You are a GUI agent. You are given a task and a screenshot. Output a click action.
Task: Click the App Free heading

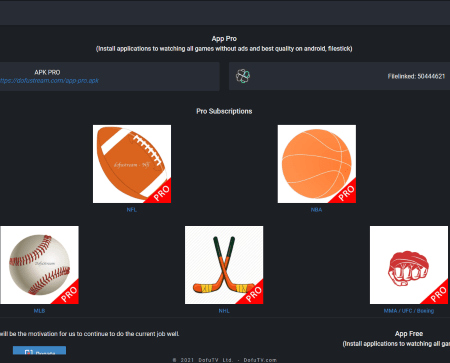[409, 334]
